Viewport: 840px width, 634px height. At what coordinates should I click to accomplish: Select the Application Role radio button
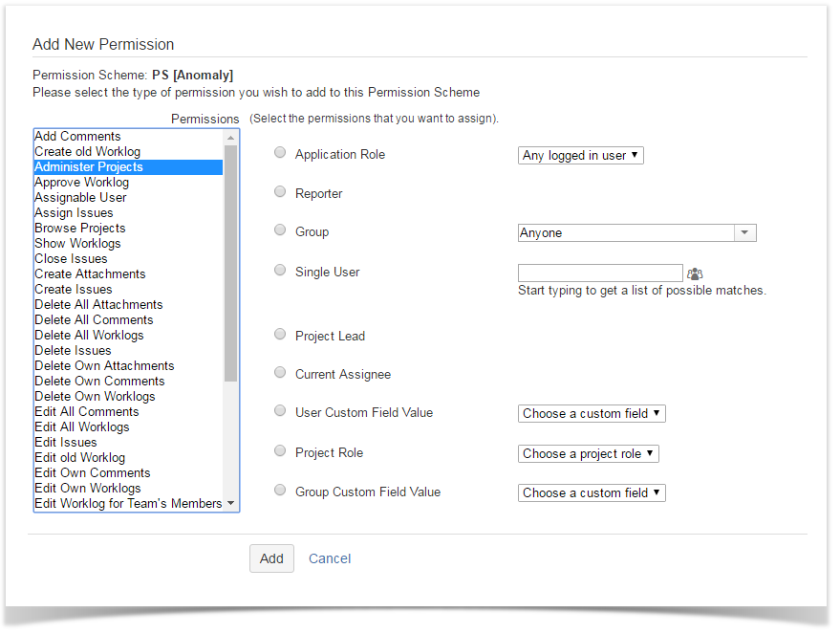(280, 152)
